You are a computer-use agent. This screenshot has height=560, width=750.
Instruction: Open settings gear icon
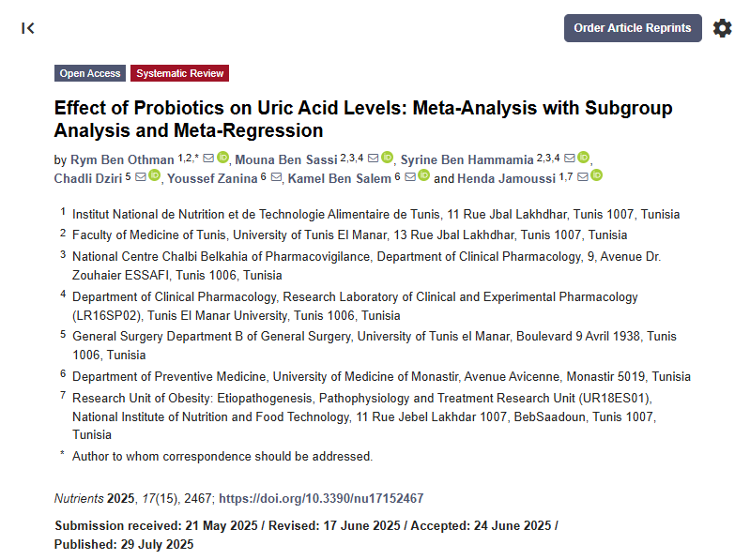722,28
